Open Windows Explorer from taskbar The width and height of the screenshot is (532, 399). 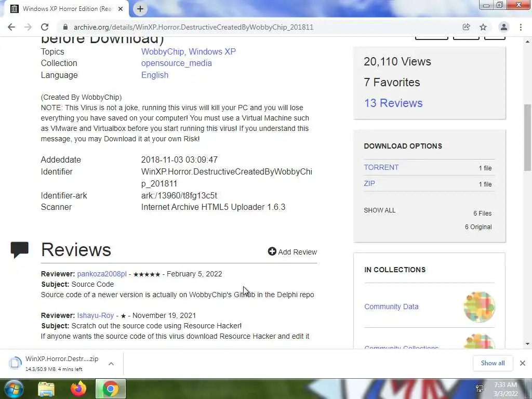[x=46, y=389]
